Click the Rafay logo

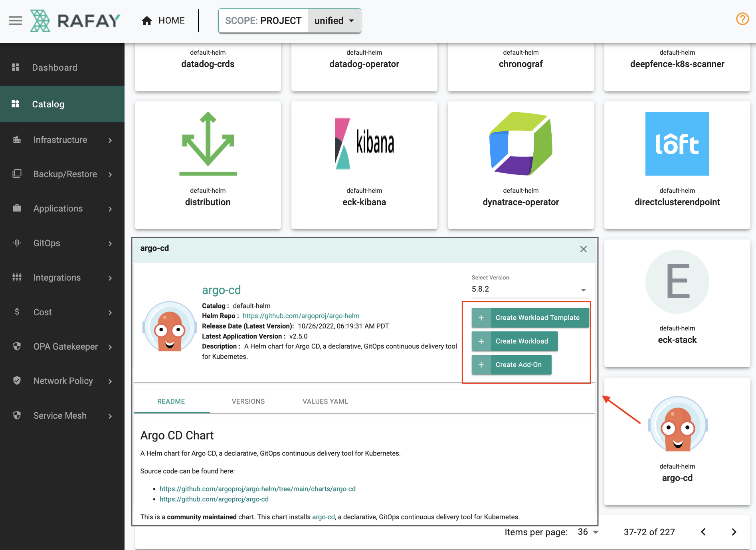(75, 20)
